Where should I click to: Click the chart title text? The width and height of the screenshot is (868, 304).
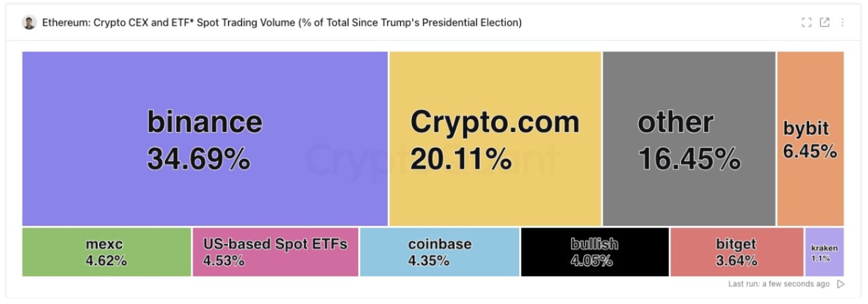[282, 23]
